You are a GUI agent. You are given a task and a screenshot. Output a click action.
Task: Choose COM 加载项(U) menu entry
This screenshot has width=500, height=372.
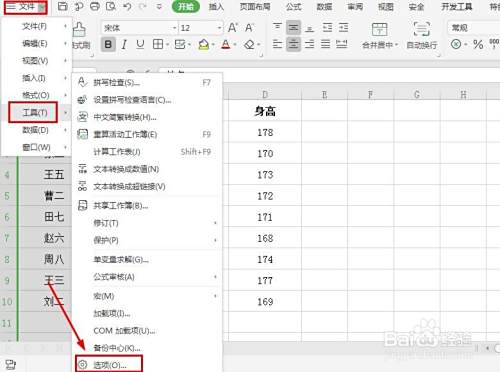pos(147,331)
